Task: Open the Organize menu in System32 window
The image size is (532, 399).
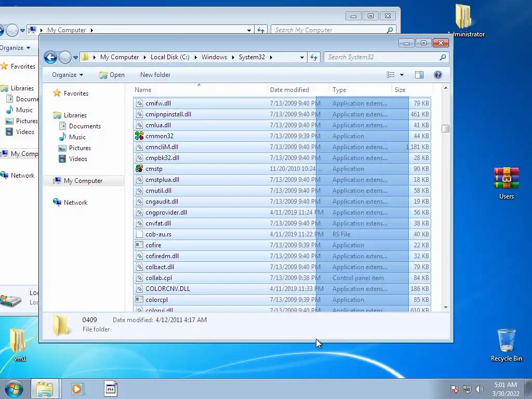Action: (x=68, y=75)
